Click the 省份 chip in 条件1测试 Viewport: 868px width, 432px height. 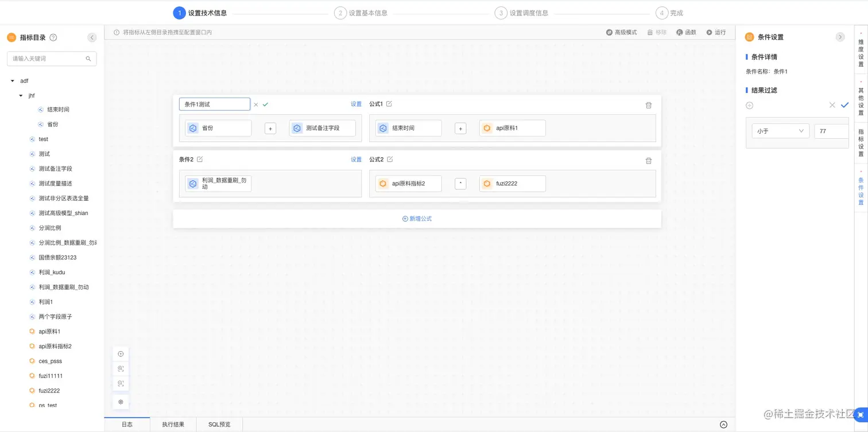click(218, 129)
